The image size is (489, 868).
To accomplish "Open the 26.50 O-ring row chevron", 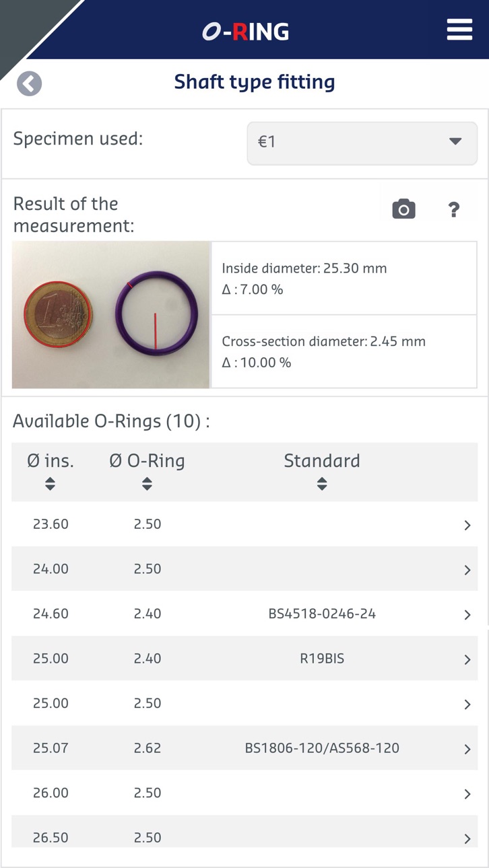I will tap(467, 838).
